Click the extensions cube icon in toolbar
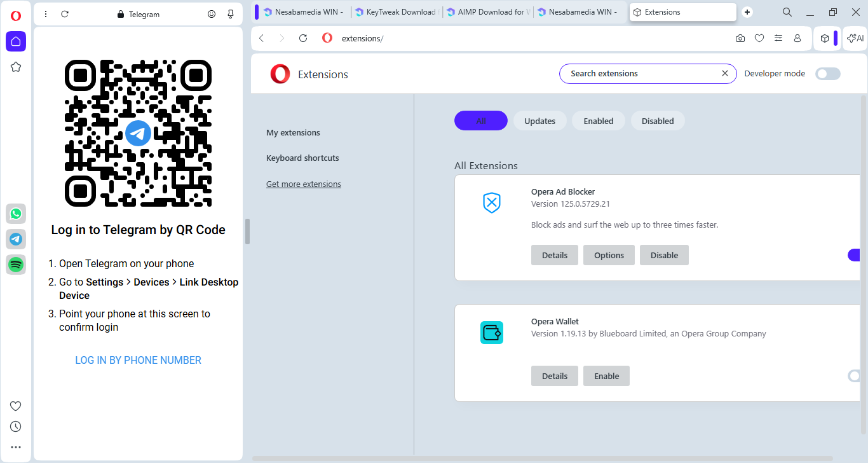The width and height of the screenshot is (868, 463). click(x=824, y=38)
